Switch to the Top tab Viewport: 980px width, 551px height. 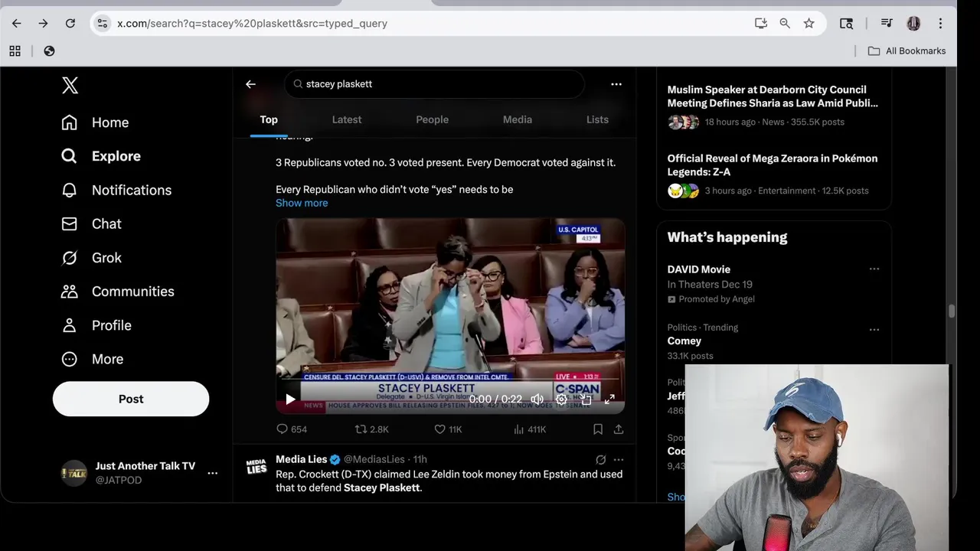[x=269, y=119]
